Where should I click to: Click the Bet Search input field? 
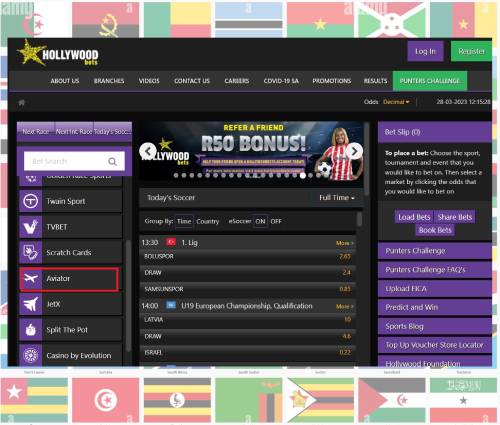tap(74, 161)
